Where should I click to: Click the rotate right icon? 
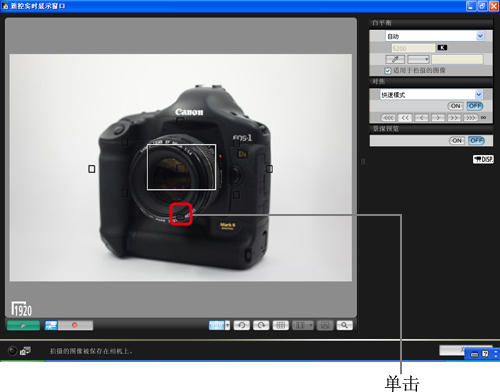261,325
